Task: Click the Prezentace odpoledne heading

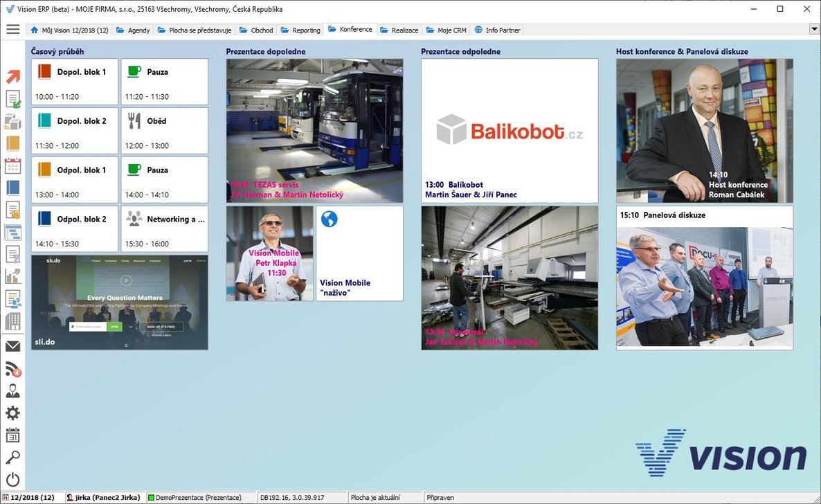Action: [461, 51]
